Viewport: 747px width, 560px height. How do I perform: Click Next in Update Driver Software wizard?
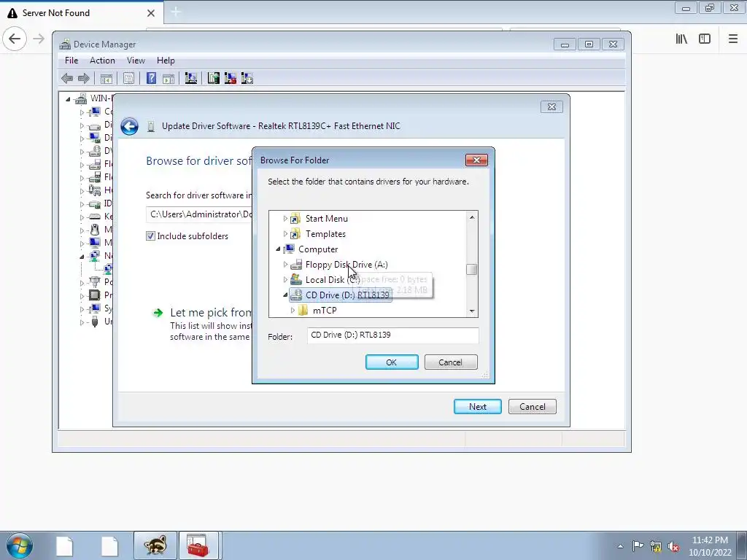(x=477, y=407)
